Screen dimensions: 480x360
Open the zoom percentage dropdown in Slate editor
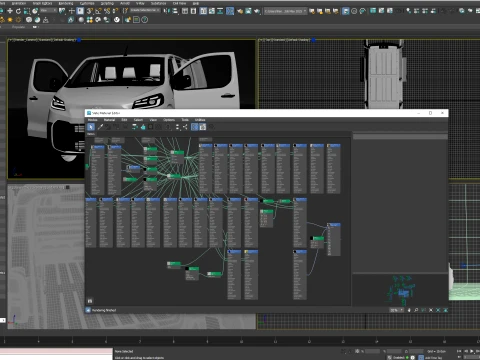click(x=397, y=310)
